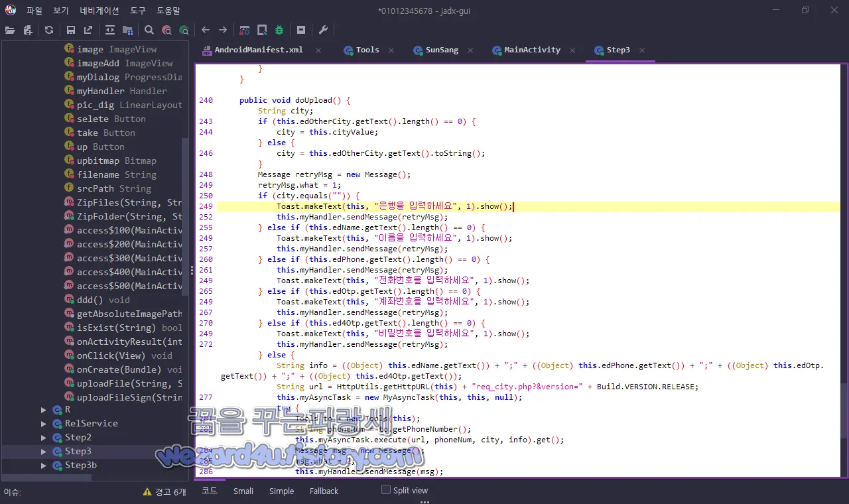Select field myHandler Handler in tree
849x504 pixels.
[122, 91]
